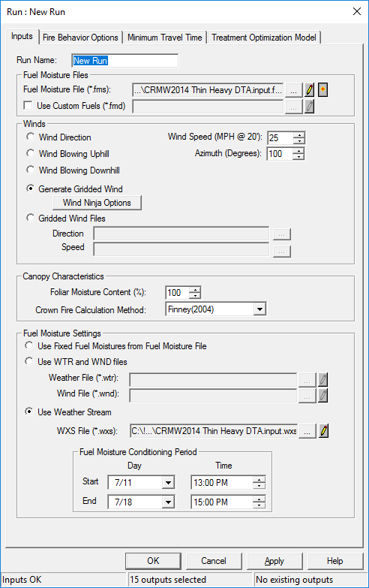Viewport: 369px width, 588px height.
Task: Click '15 outputs selected' in status bar
Action: pos(168,580)
